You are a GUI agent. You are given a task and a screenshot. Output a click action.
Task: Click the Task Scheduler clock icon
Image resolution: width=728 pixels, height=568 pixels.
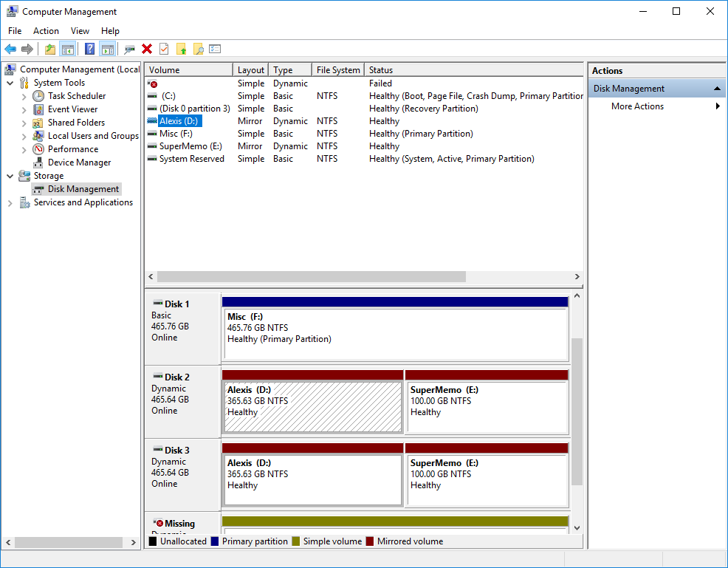pyautogui.click(x=38, y=96)
